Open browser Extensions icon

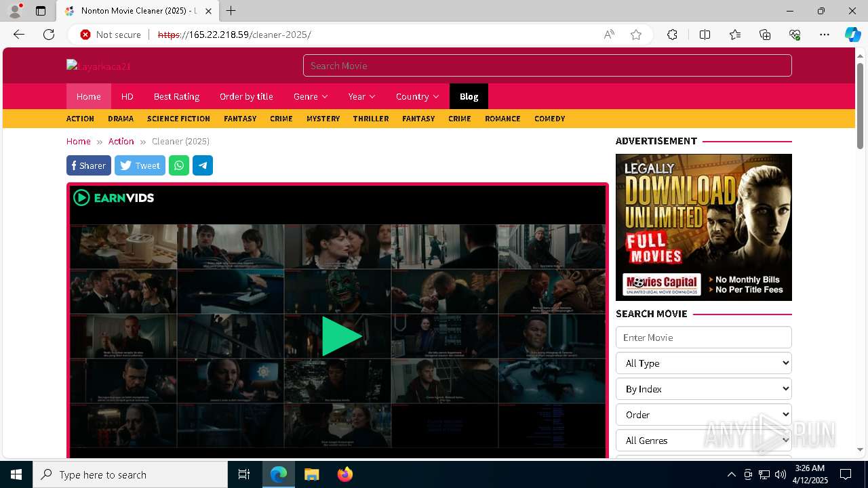[x=672, y=35]
